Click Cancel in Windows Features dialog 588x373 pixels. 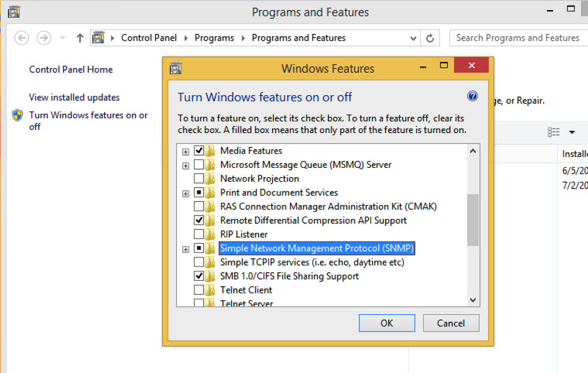coord(451,323)
